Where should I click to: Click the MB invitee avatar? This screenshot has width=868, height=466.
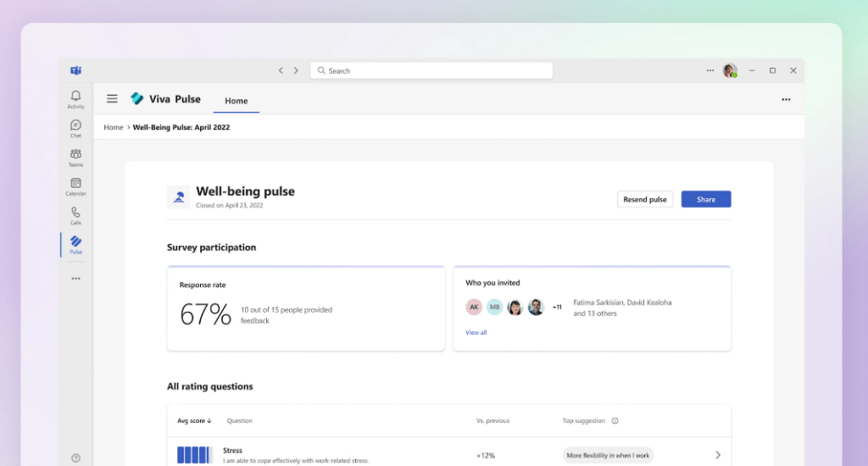click(494, 307)
